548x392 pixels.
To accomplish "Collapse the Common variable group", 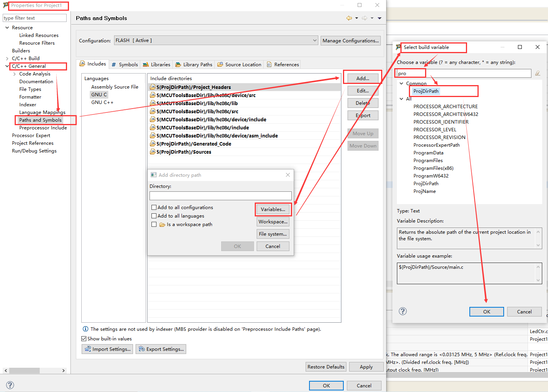I will [x=401, y=83].
